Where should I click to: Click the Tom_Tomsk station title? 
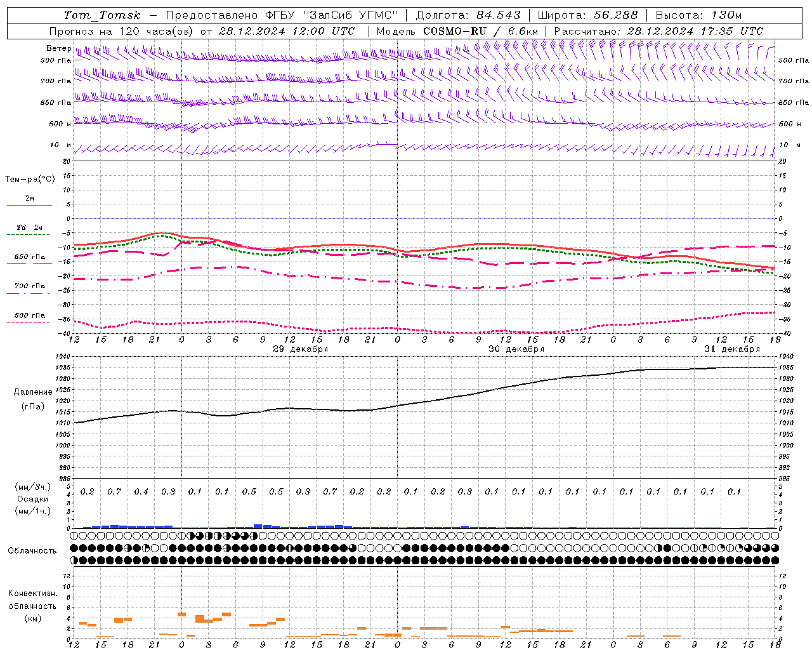point(101,15)
